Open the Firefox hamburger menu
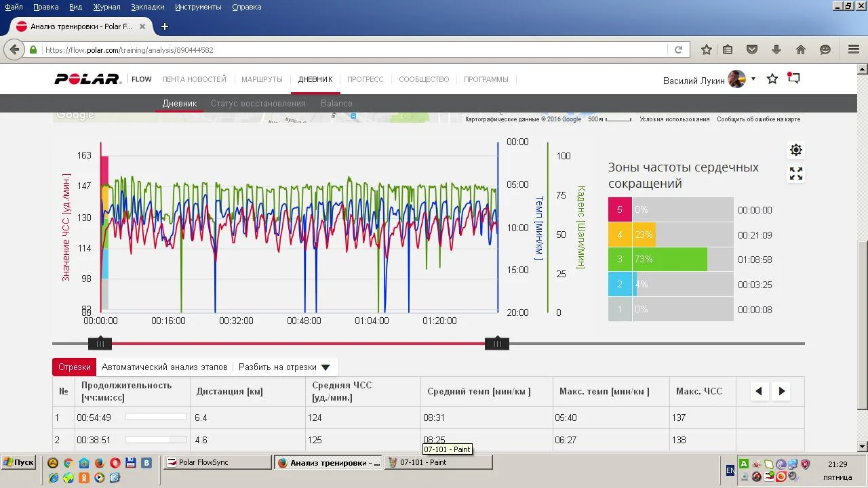 [x=854, y=49]
